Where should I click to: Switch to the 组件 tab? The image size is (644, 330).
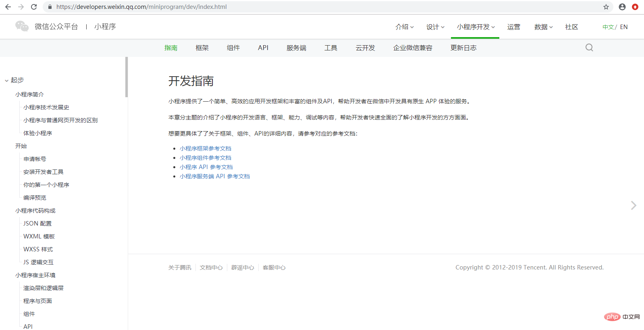point(233,48)
